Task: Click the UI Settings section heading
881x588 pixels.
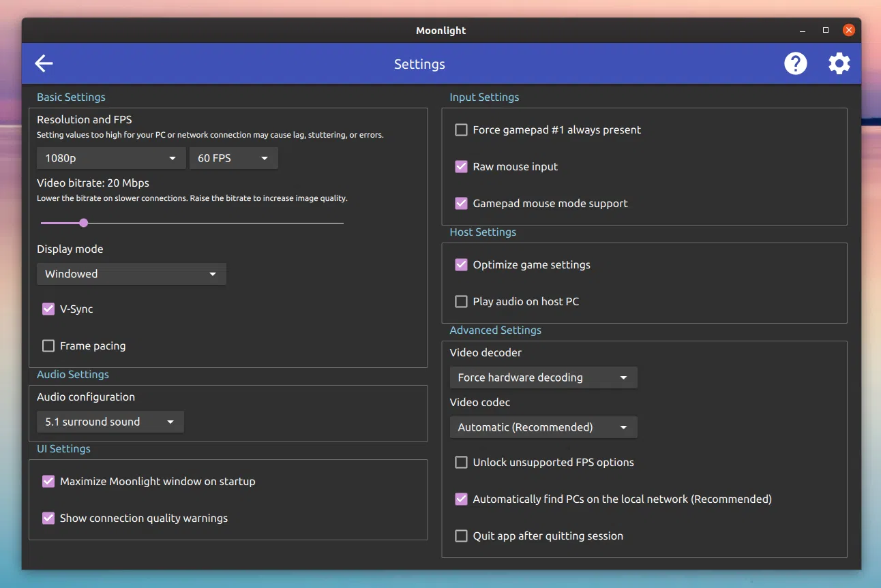Action: point(63,448)
